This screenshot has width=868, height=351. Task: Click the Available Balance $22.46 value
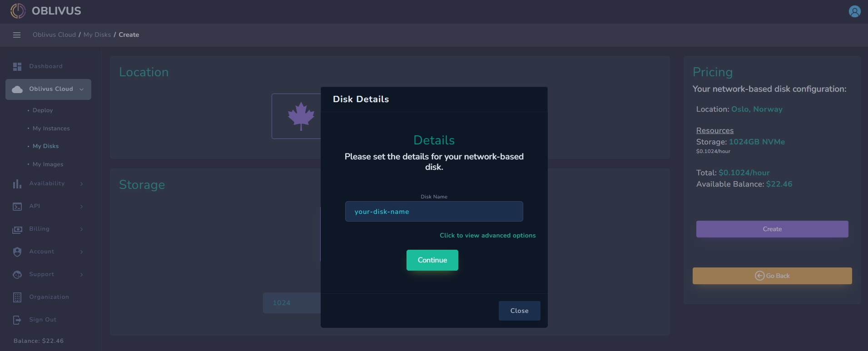pos(779,184)
